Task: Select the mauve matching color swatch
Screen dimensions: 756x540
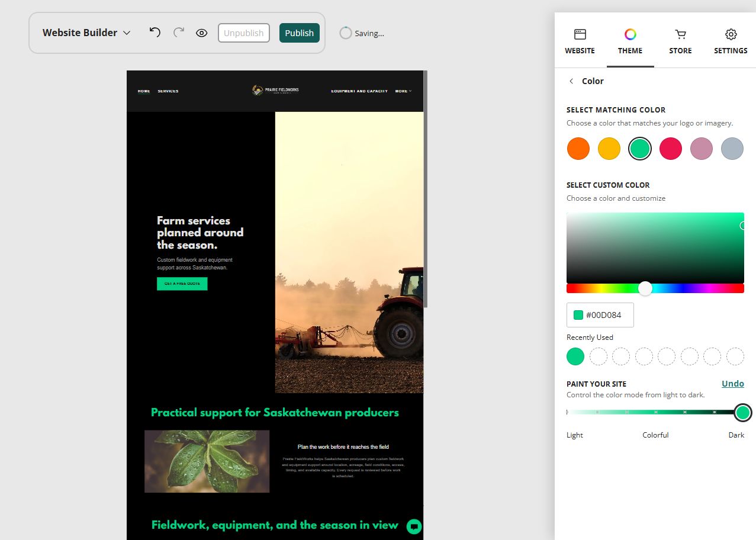Action: click(x=702, y=149)
